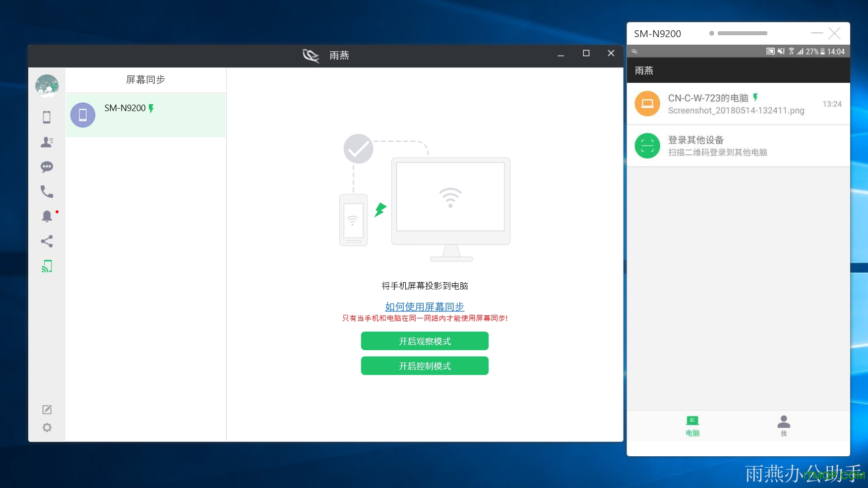Screen dimensions: 868x488
Task: Open the share icon in sidebar
Action: click(x=47, y=242)
